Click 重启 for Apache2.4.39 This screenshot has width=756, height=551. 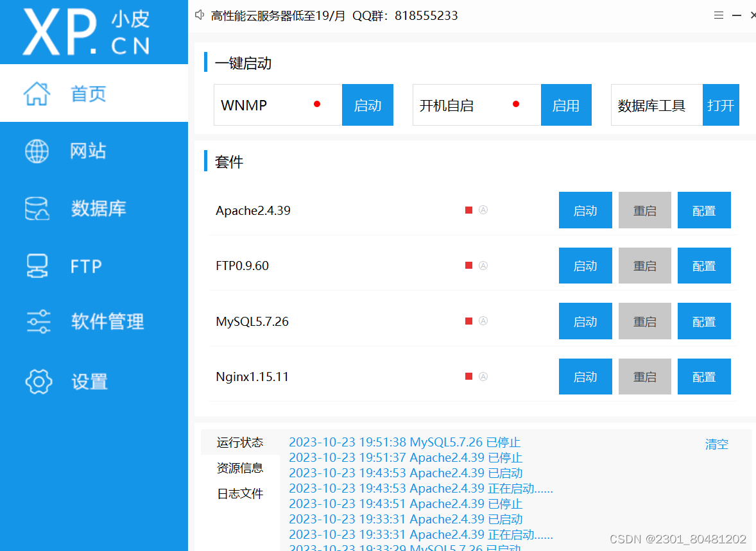pos(644,210)
